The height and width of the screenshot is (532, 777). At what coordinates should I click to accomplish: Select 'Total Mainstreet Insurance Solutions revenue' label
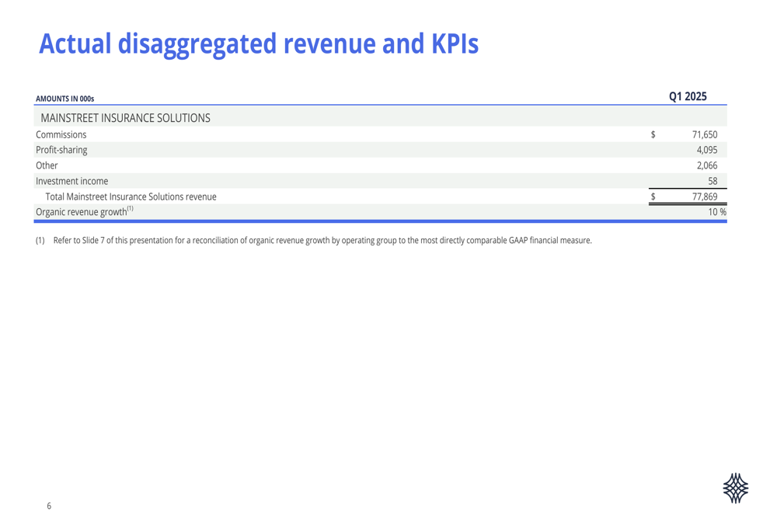[x=131, y=196]
